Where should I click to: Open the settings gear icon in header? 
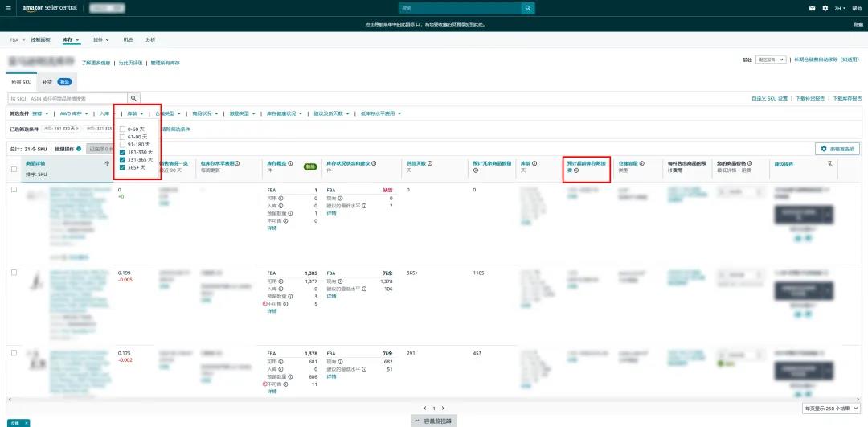tap(825, 8)
